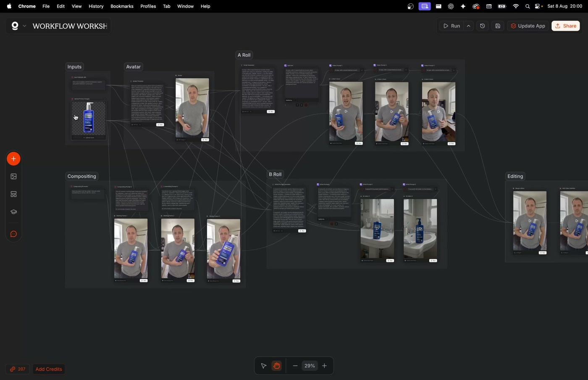Click the Input Website URL field
Image resolution: width=588 pixels, height=380 pixels.
point(89,85)
